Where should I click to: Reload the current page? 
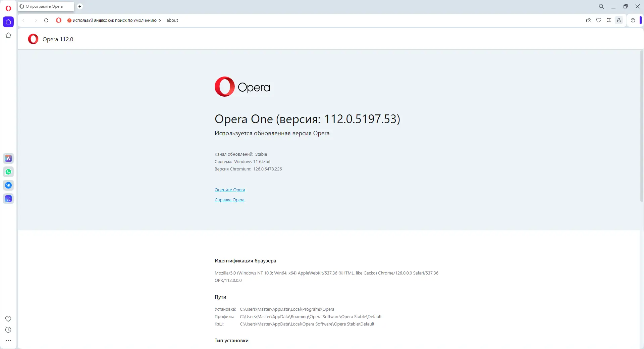coord(46,20)
